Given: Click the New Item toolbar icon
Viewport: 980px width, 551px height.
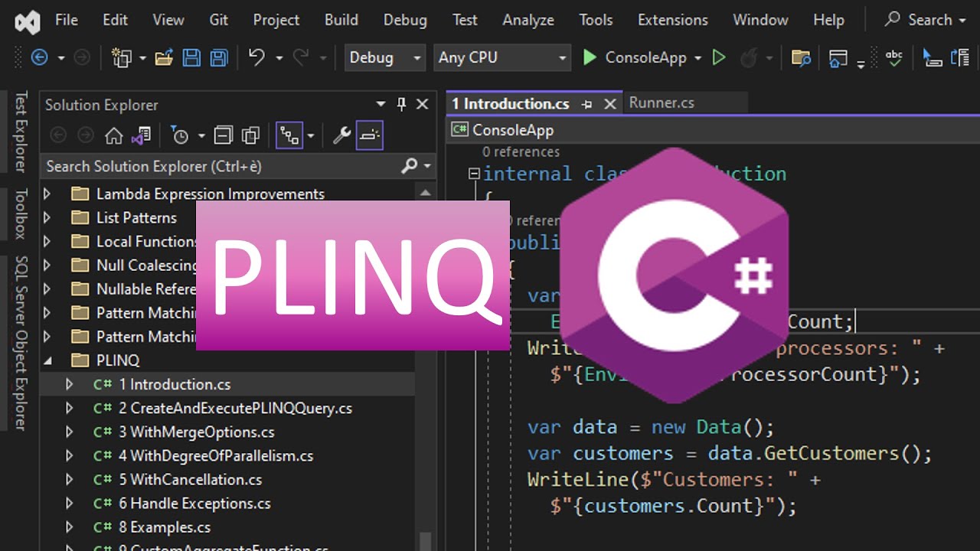Looking at the screenshot, I should coord(122,57).
